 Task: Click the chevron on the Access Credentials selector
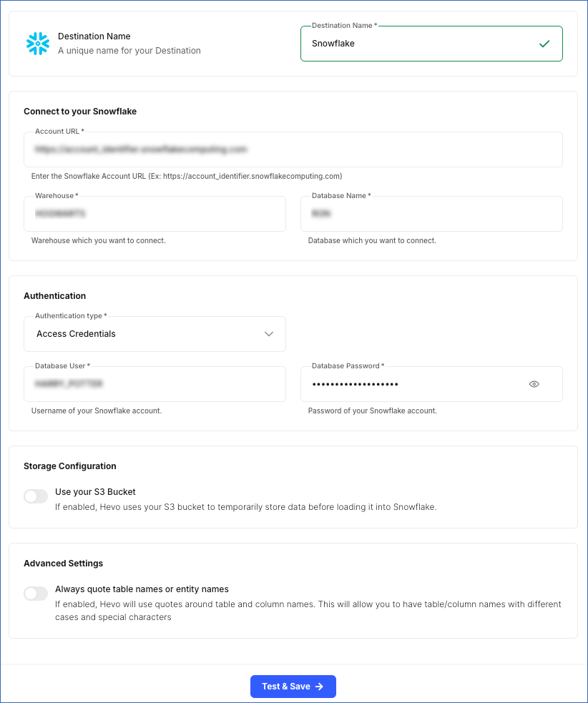[269, 334]
